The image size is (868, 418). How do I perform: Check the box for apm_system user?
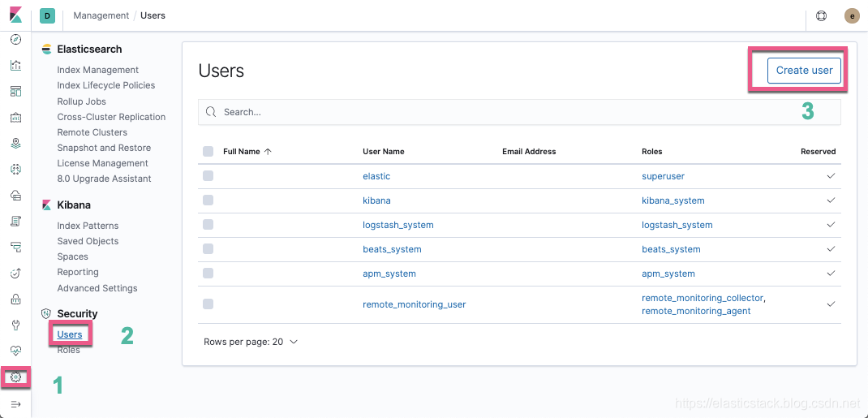[208, 274]
